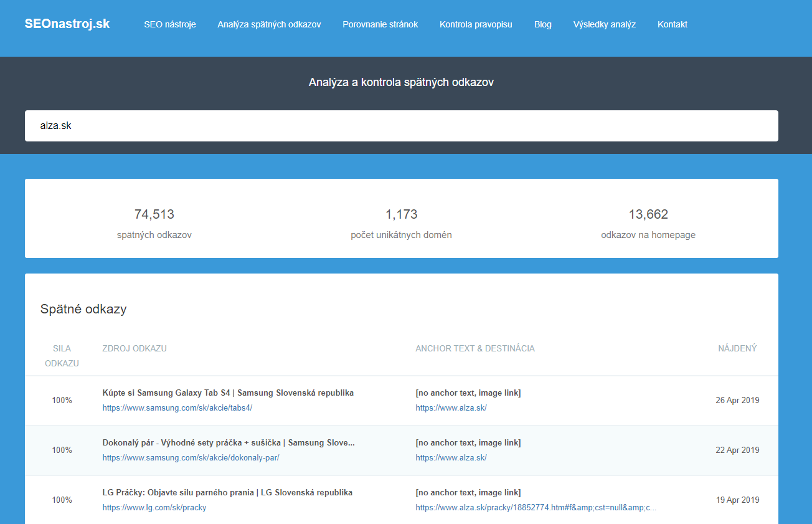Open LG Práčky source title
Viewport: 812px width, 524px height.
[227, 492]
